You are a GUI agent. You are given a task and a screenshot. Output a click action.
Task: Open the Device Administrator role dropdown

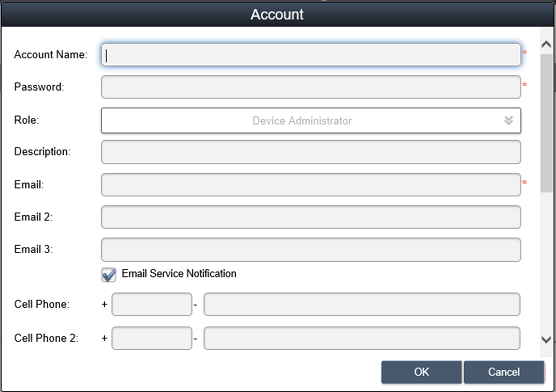pyautogui.click(x=302, y=121)
